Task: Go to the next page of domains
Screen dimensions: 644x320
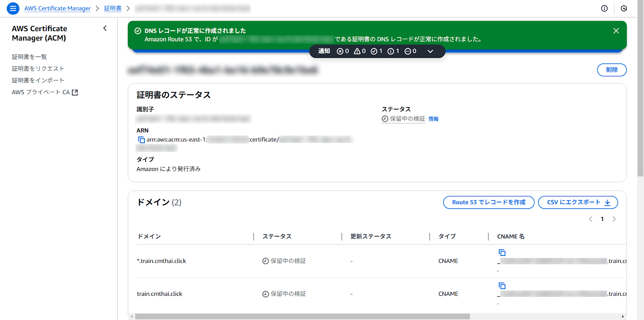Action: point(614,219)
